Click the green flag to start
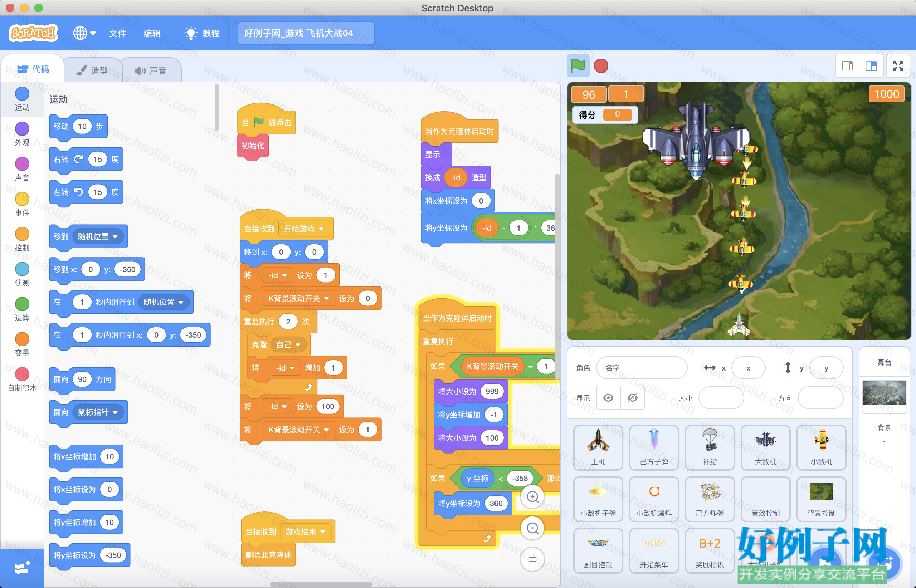Screen dimensions: 916x588 click(578, 66)
